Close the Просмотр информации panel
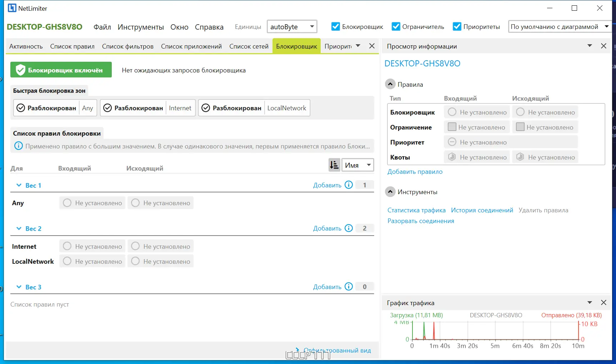 [604, 46]
